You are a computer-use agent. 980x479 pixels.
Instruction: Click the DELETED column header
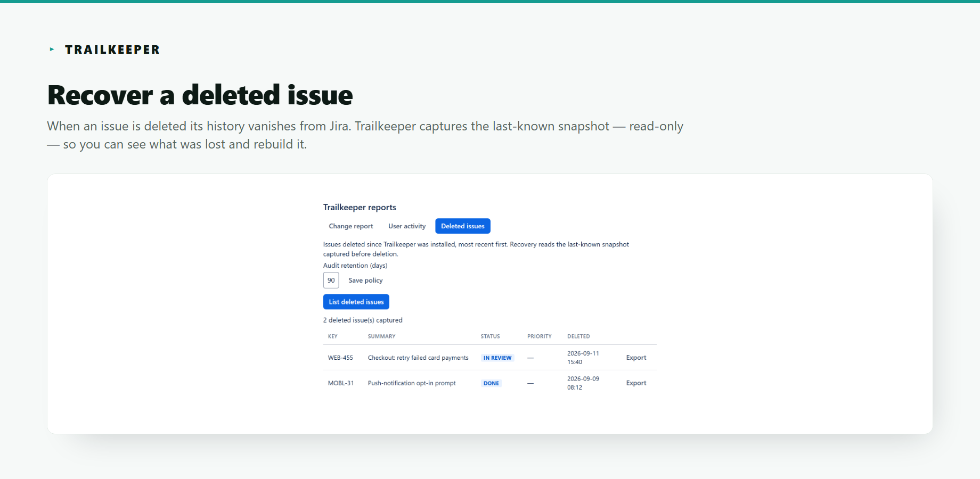coord(578,336)
